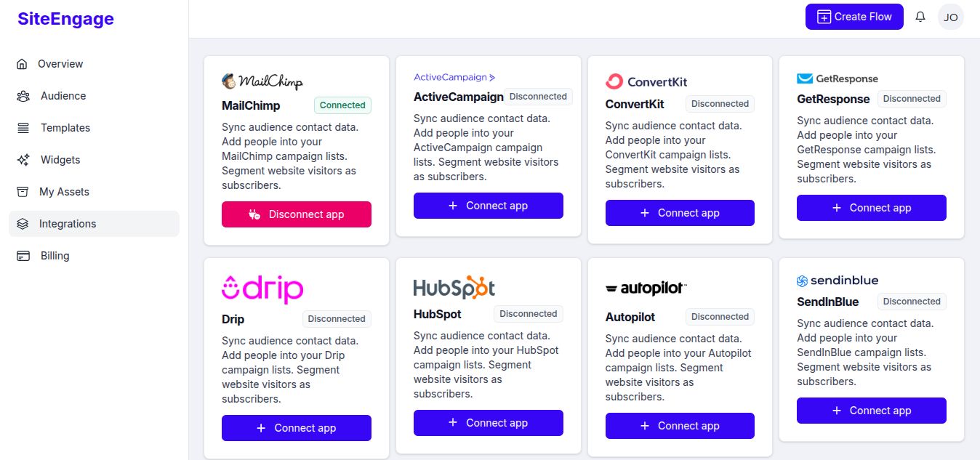Click the notification bell icon
The width and height of the screenshot is (980, 460).
click(x=920, y=17)
